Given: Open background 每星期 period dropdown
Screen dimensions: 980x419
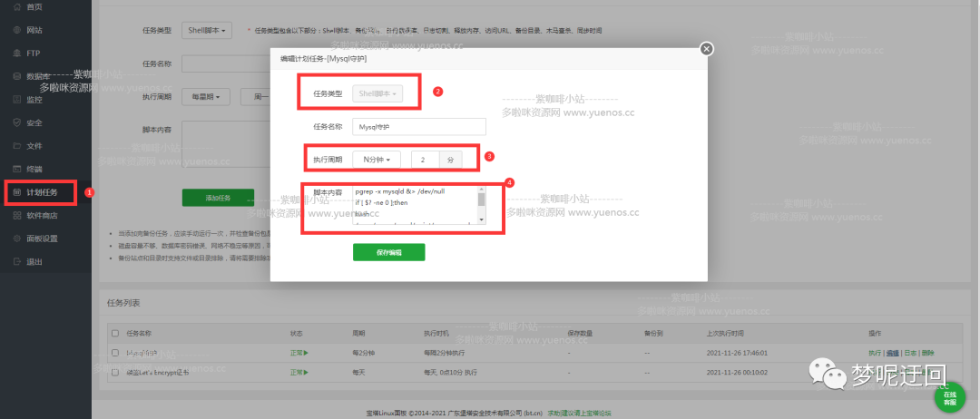Looking at the screenshot, I should (206, 97).
